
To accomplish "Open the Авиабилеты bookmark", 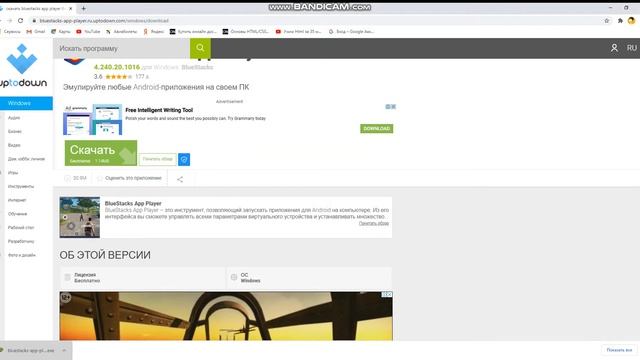I will (x=121, y=31).
